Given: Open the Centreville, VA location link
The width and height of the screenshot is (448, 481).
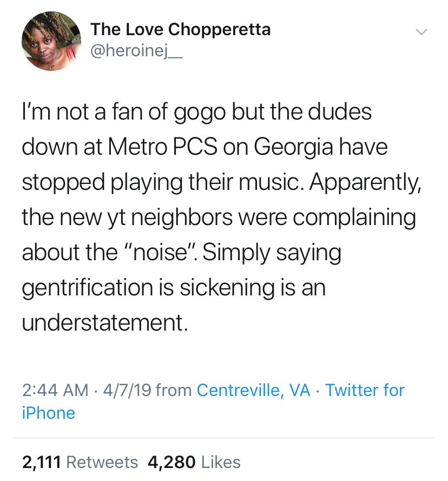Looking at the screenshot, I should pos(253,390).
